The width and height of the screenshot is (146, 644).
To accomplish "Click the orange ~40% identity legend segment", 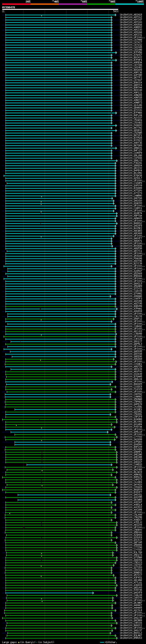I will coord(45,4).
